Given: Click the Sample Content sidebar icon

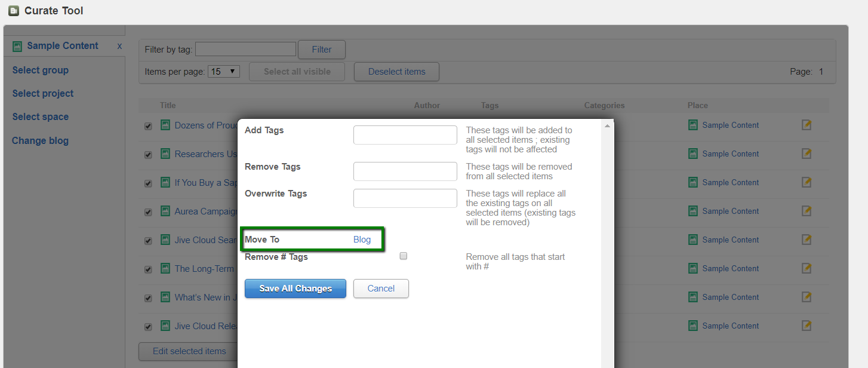Looking at the screenshot, I should point(17,46).
